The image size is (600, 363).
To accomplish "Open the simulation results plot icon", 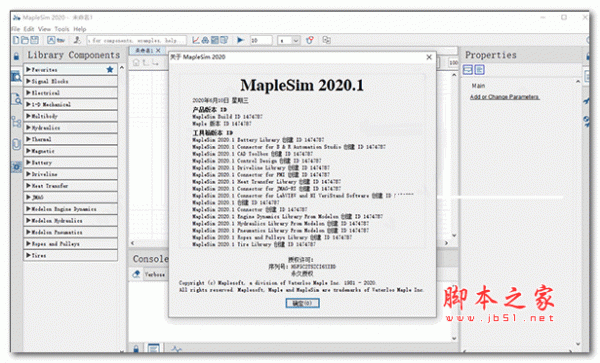I will pos(196,40).
